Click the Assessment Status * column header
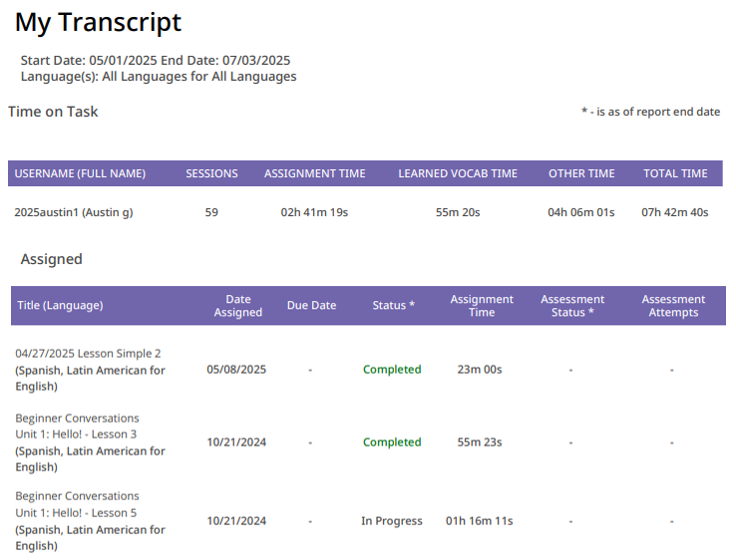736x560 pixels. click(572, 306)
